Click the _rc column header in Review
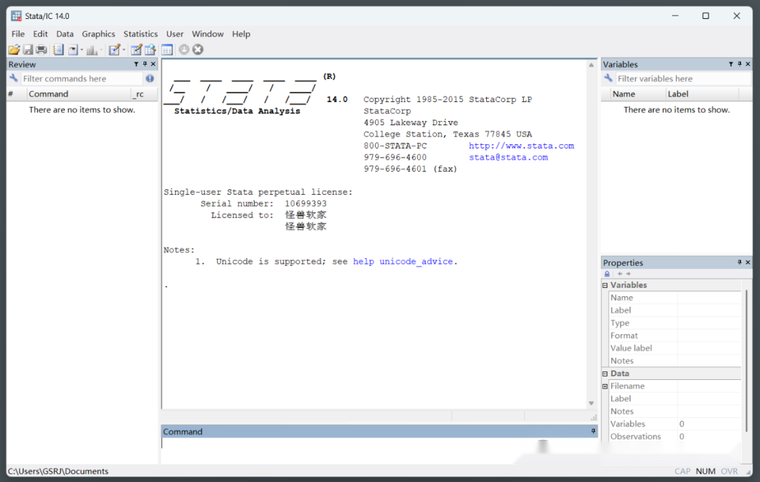Screen dimensions: 760x482 click(144, 94)
